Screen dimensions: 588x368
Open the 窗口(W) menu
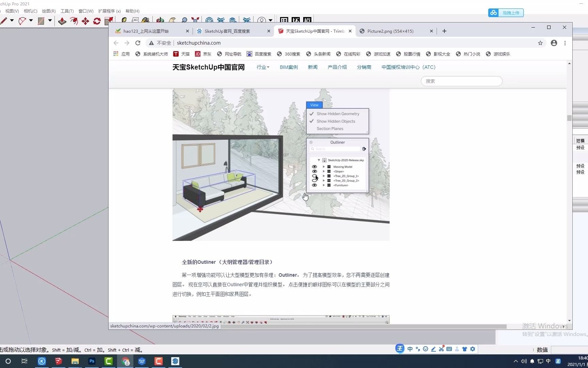(x=86, y=11)
